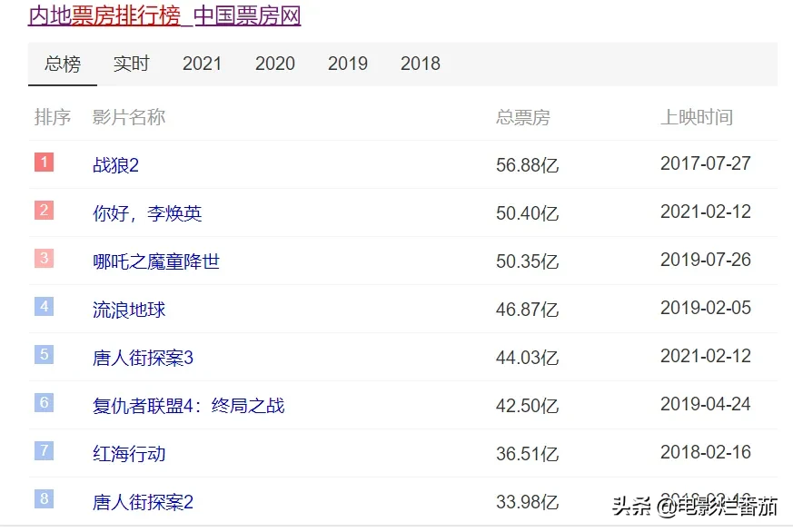Open the 流浪地球 movie link
This screenshot has width=793, height=532.
tap(128, 309)
